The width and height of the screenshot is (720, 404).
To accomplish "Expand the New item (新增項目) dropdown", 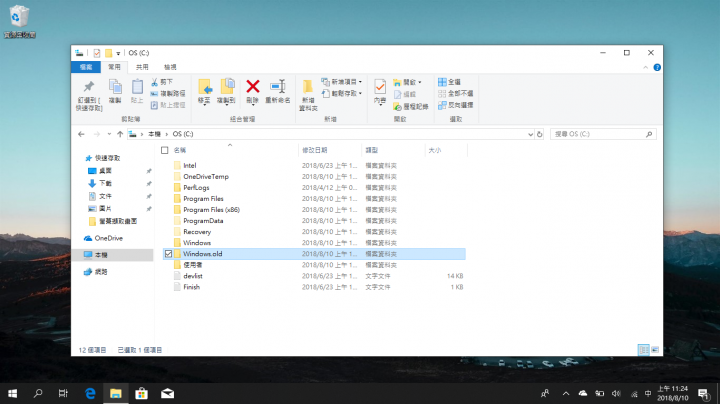I will [342, 82].
